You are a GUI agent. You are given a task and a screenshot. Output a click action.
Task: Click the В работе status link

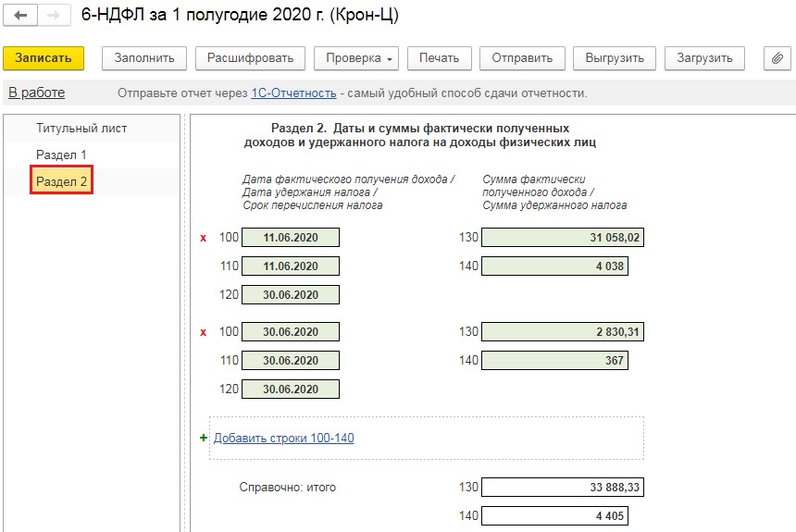pos(36,93)
